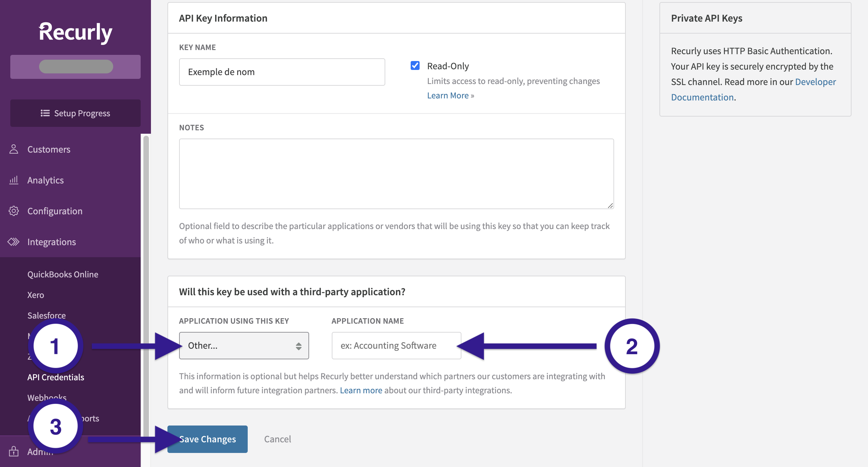Screen dimensions: 868x467
Task: Open Developer Documentation link
Action: [815, 82]
